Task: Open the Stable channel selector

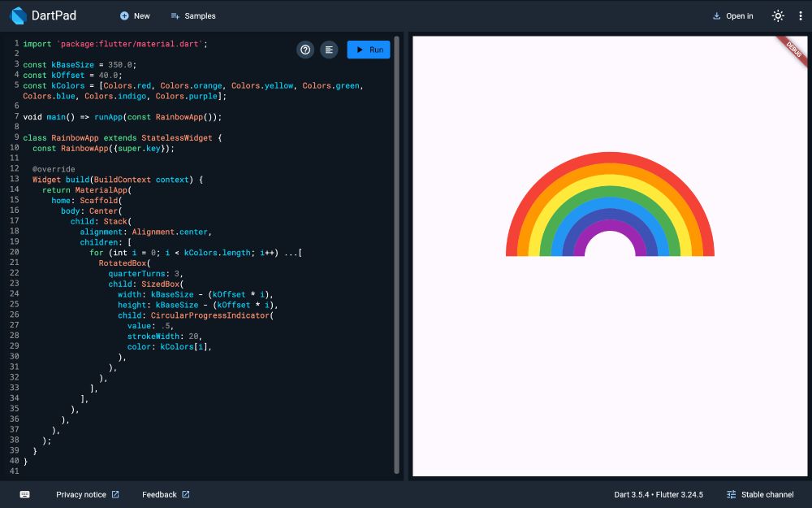Action: pyautogui.click(x=760, y=494)
